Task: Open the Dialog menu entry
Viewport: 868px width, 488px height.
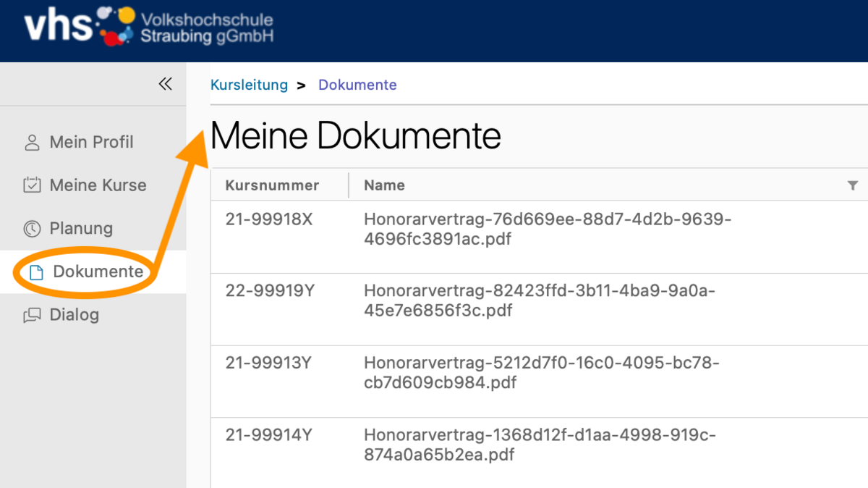Action: (x=74, y=315)
